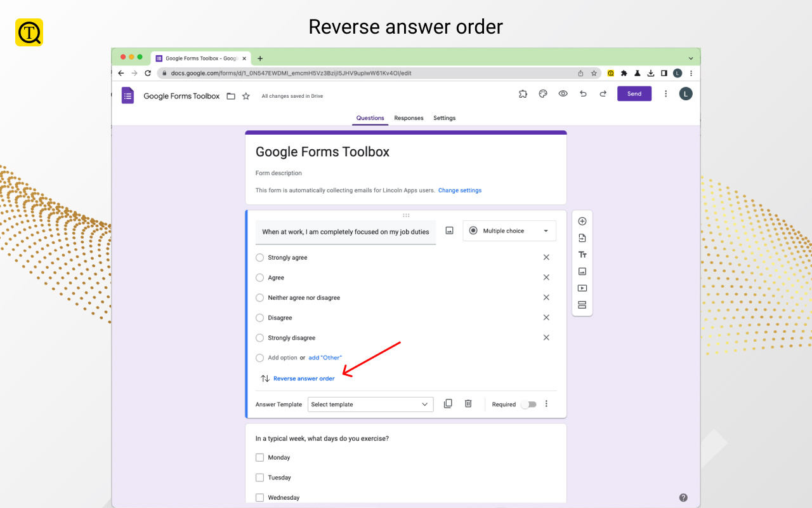Click the browser back arrow

[121, 73]
